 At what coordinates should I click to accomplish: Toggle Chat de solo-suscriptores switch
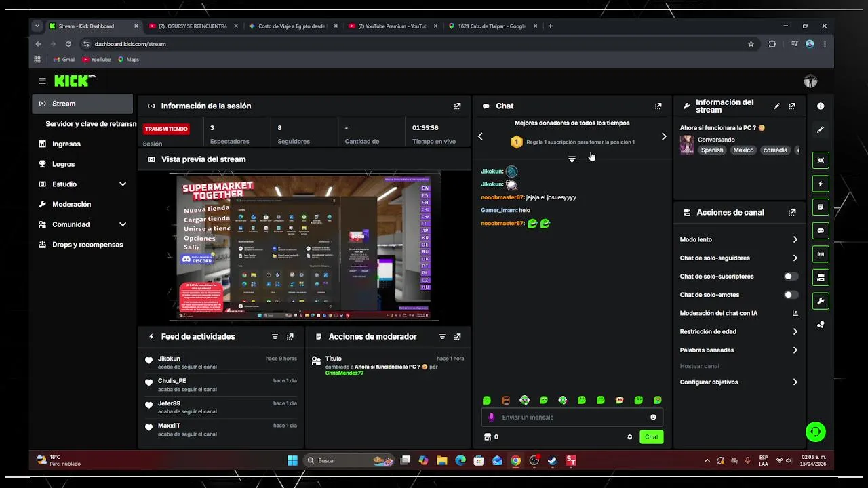(791, 277)
